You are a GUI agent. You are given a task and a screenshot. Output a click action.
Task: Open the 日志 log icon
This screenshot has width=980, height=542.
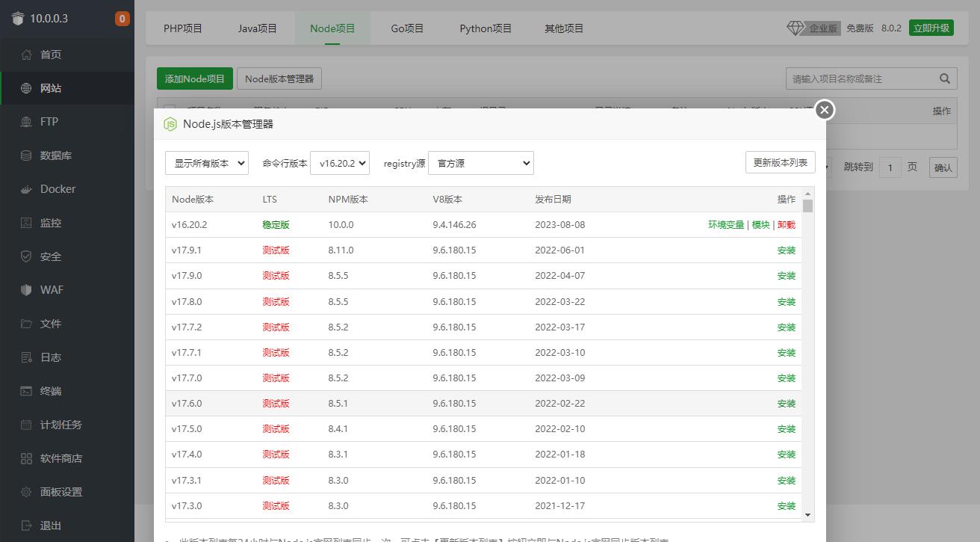27,357
